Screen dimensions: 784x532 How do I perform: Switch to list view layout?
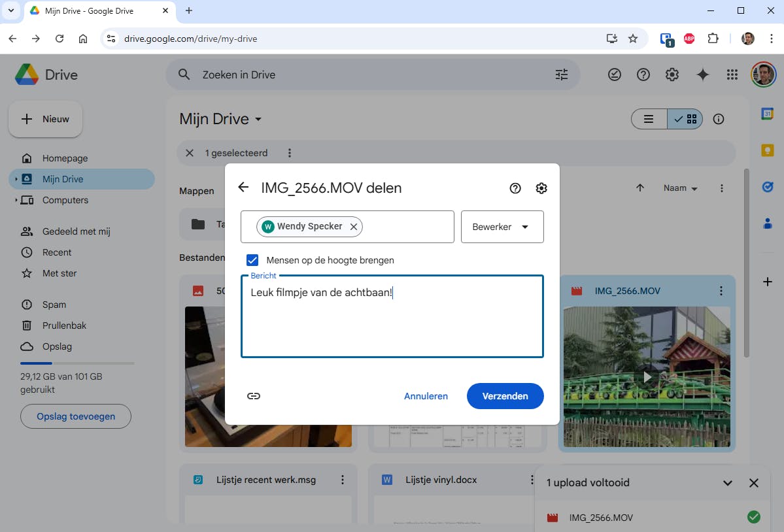pos(649,119)
